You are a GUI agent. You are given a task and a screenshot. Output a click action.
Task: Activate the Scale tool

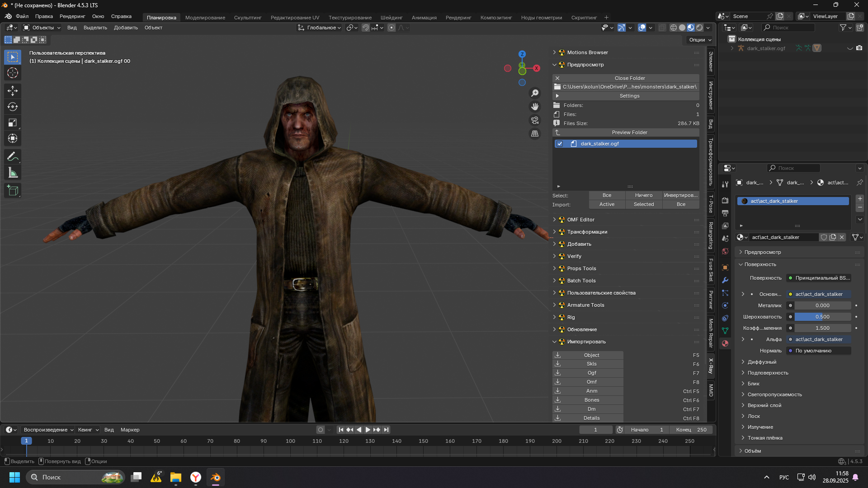click(13, 122)
